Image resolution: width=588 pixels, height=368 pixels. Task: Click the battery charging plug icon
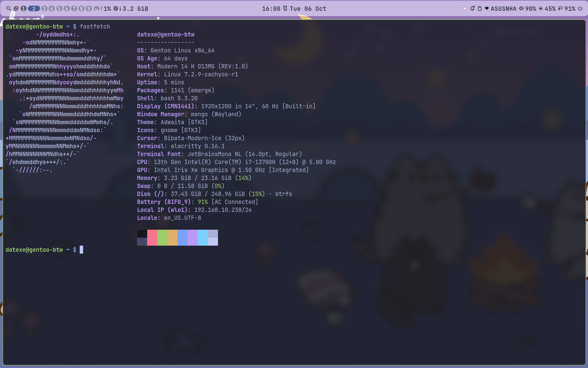(x=560, y=9)
